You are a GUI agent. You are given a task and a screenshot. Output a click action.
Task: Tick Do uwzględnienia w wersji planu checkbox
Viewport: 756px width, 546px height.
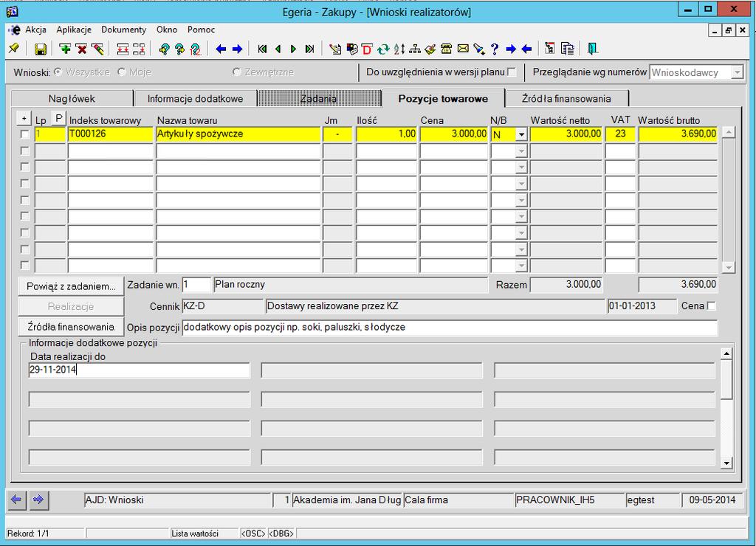click(x=512, y=72)
